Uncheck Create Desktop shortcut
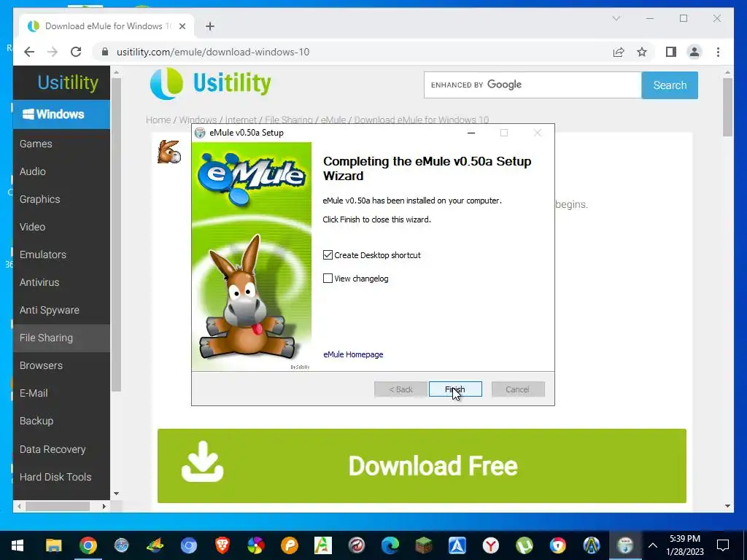747x560 pixels. [x=328, y=255]
